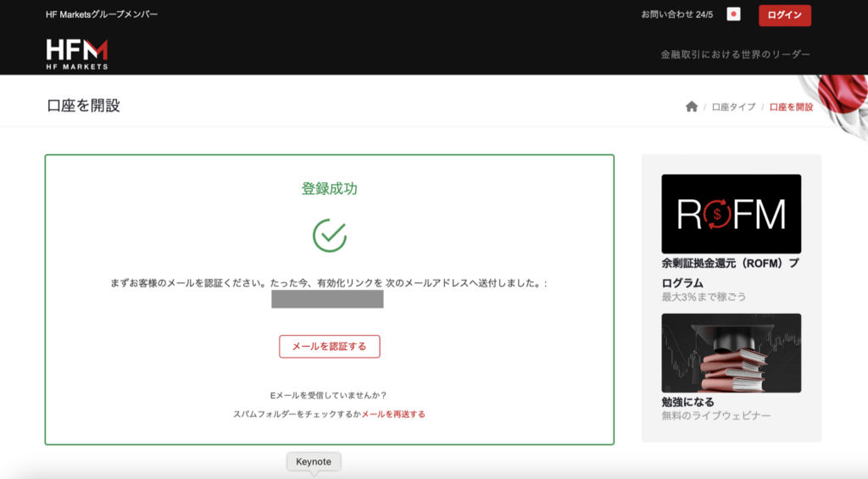Go to home via breadcrumb house icon
Image resolution: width=868 pixels, height=479 pixels.
[x=692, y=106]
